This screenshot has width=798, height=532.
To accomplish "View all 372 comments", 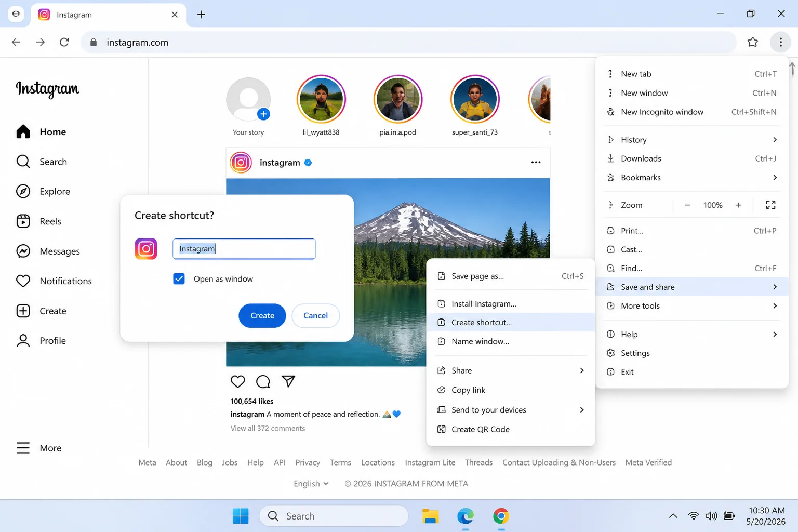I will pyautogui.click(x=268, y=429).
